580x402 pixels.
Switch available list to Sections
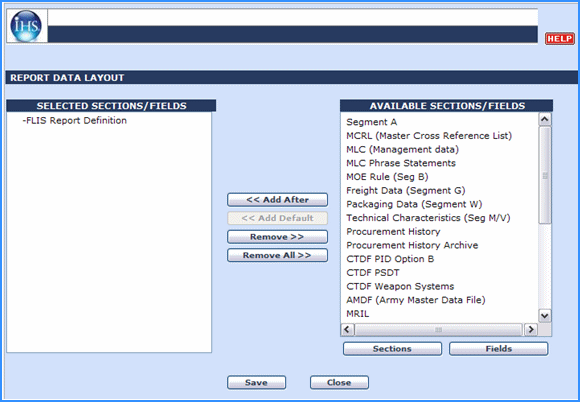click(x=392, y=349)
